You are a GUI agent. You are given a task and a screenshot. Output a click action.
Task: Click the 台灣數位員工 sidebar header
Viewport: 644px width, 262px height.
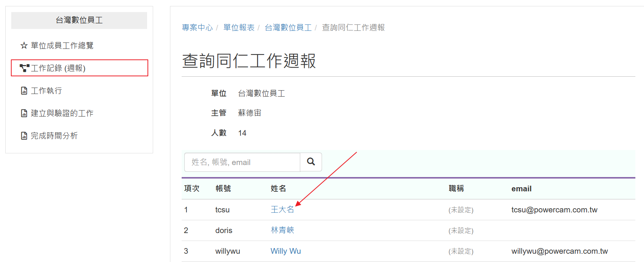point(79,20)
